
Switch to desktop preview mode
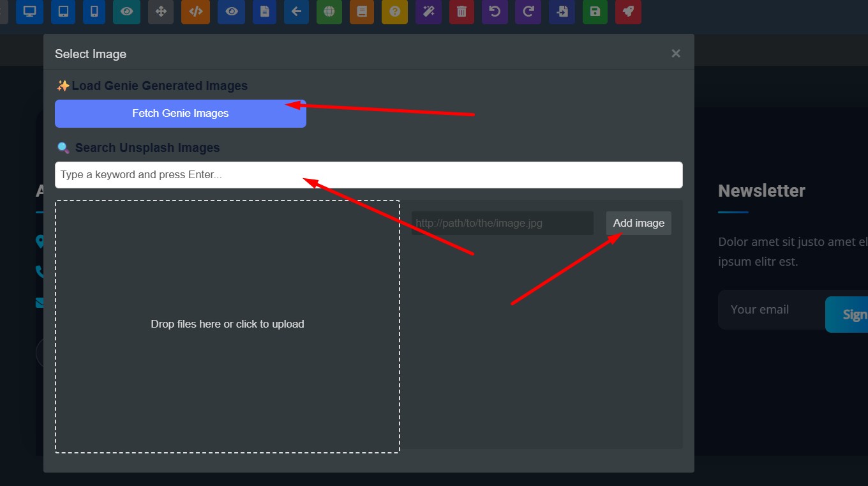tap(29, 12)
